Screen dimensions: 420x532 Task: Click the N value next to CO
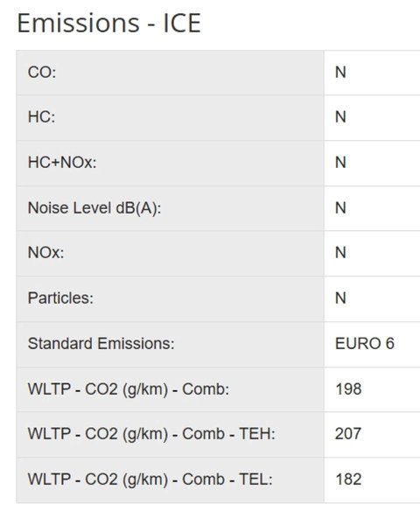[x=340, y=73]
